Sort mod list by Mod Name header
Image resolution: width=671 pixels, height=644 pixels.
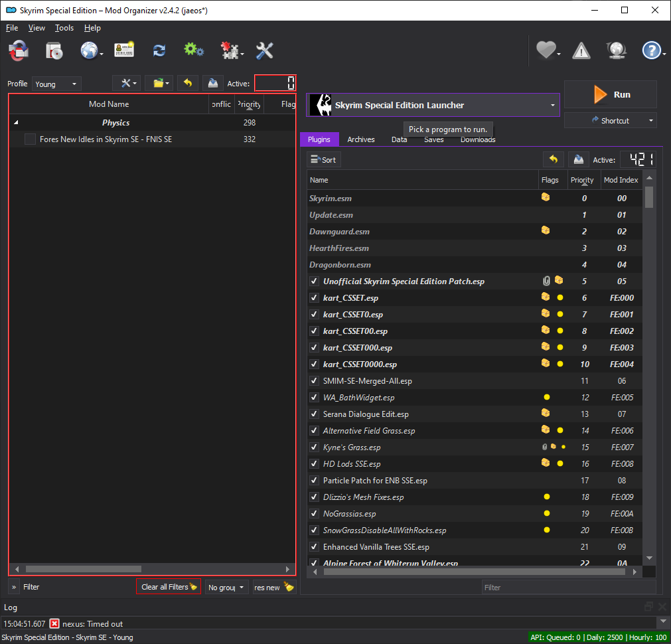coord(109,104)
